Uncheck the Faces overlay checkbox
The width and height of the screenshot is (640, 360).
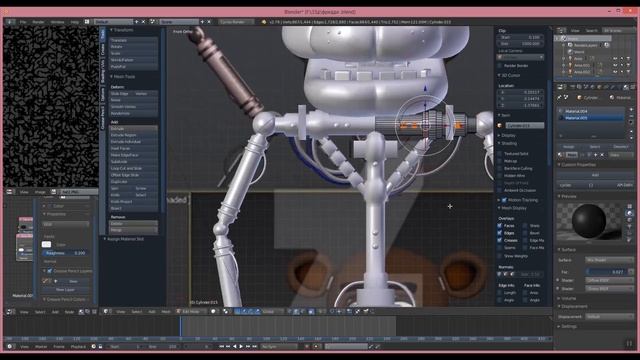click(x=500, y=226)
